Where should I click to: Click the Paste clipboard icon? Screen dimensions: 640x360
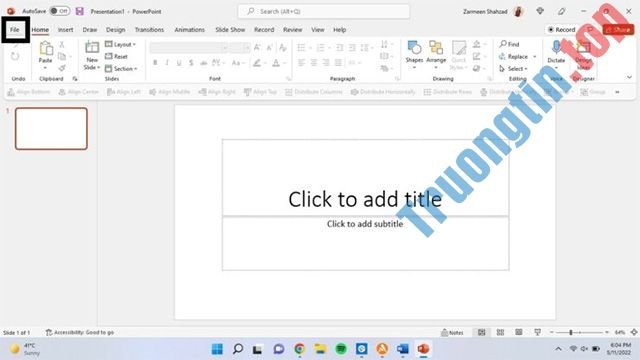(x=46, y=49)
